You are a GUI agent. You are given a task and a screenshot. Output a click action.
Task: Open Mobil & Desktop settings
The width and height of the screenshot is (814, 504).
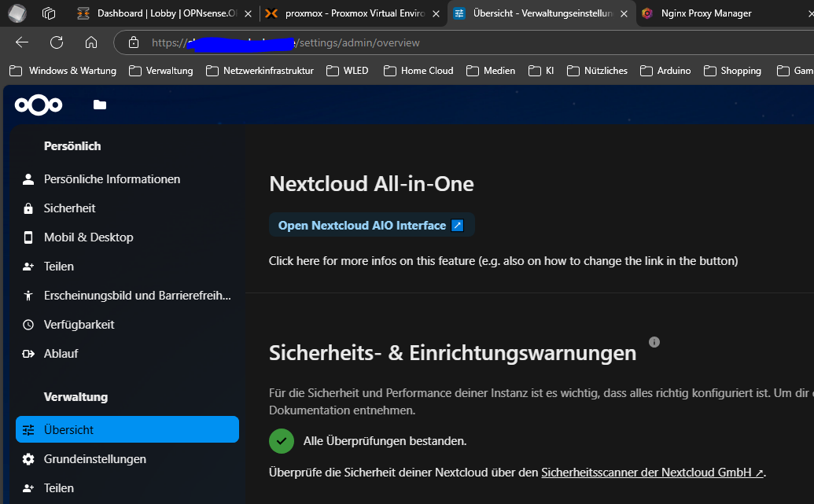127,237
